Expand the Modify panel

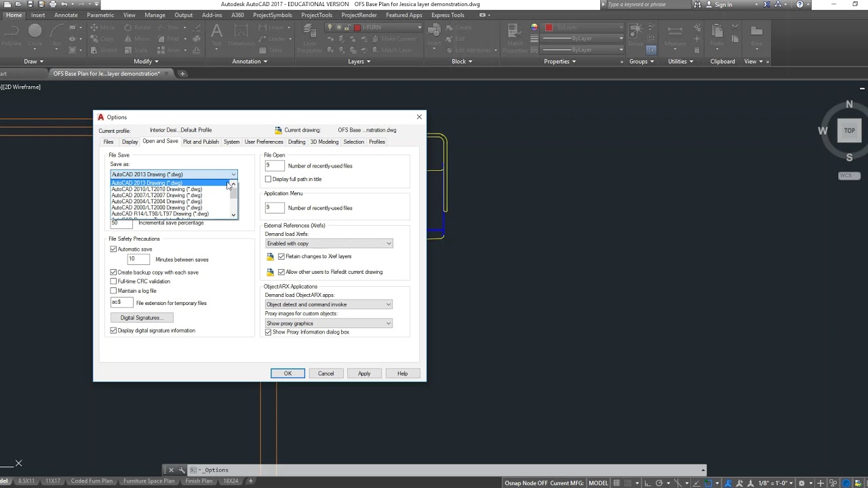click(x=146, y=61)
